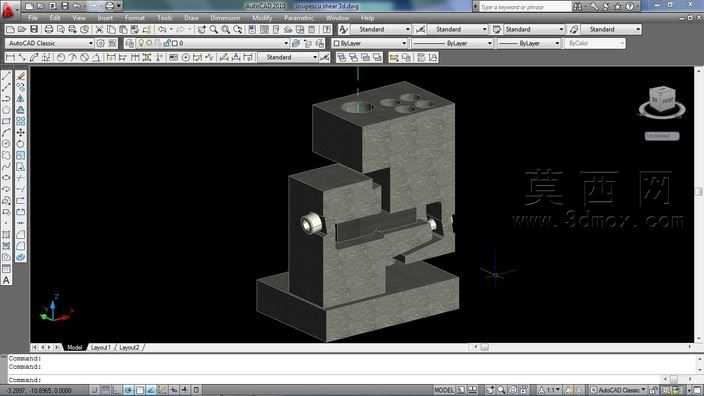
Task: Select the Erase tool in modify toolbar
Action: point(21,76)
